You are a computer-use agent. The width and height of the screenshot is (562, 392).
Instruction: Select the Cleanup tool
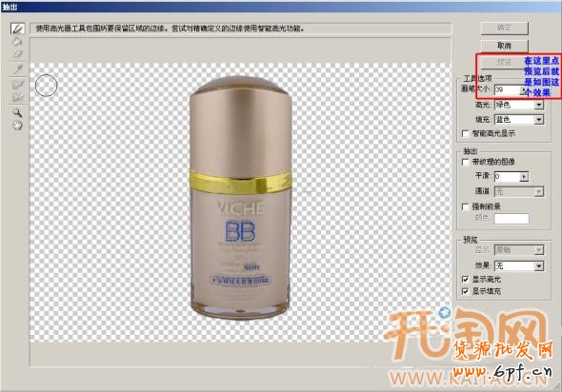click(x=17, y=85)
